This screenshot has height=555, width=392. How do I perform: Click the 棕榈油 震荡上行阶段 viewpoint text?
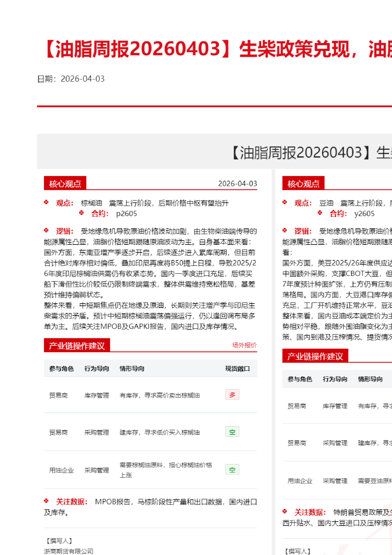point(155,203)
